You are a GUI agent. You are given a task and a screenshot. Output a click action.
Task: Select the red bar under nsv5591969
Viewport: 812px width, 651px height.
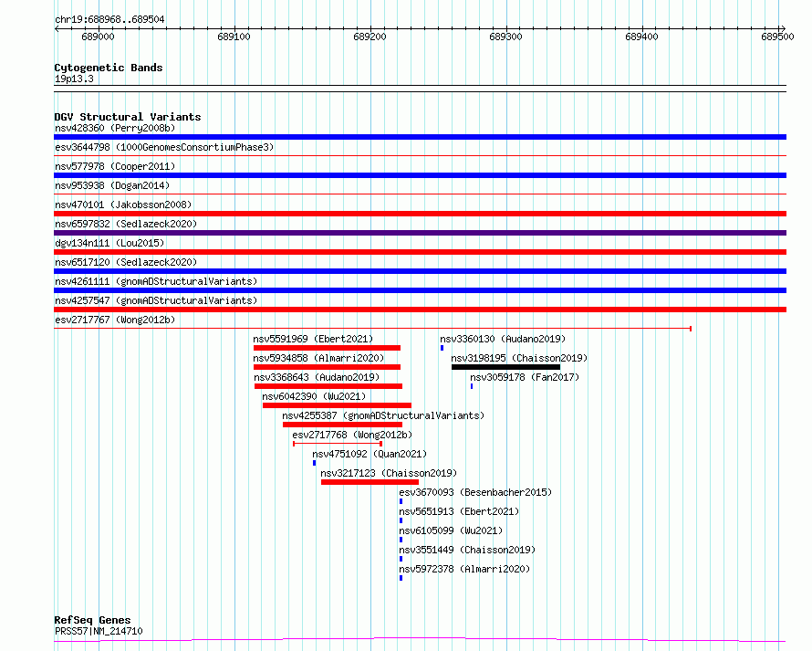point(327,348)
